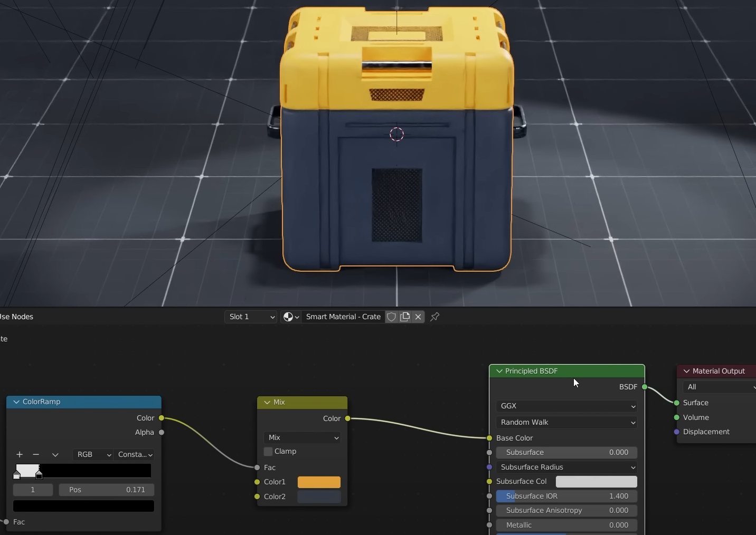Select the Principled BSDF node header
This screenshot has height=535, width=756.
point(567,371)
